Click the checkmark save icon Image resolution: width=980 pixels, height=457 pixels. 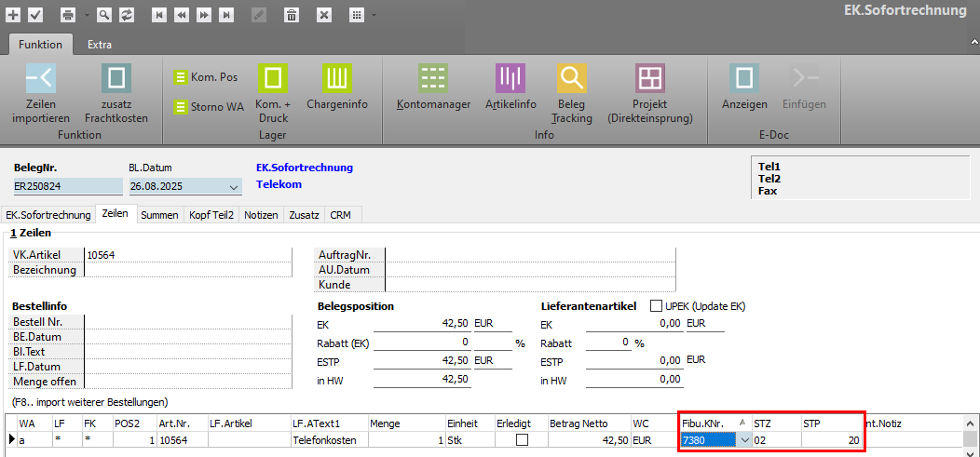coord(35,14)
